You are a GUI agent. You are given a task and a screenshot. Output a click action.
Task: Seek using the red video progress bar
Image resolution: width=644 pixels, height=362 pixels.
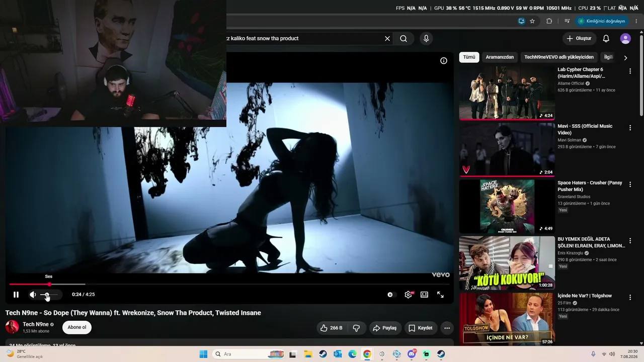(x=229, y=284)
